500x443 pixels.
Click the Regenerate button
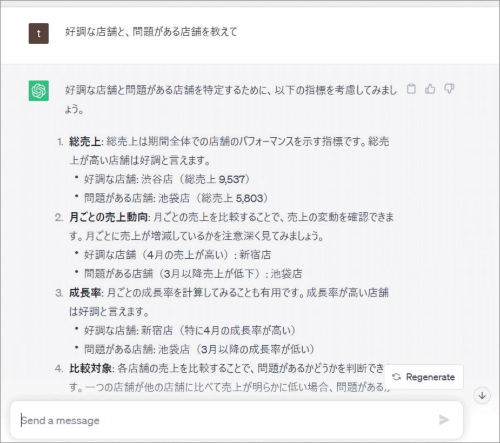coord(424,377)
